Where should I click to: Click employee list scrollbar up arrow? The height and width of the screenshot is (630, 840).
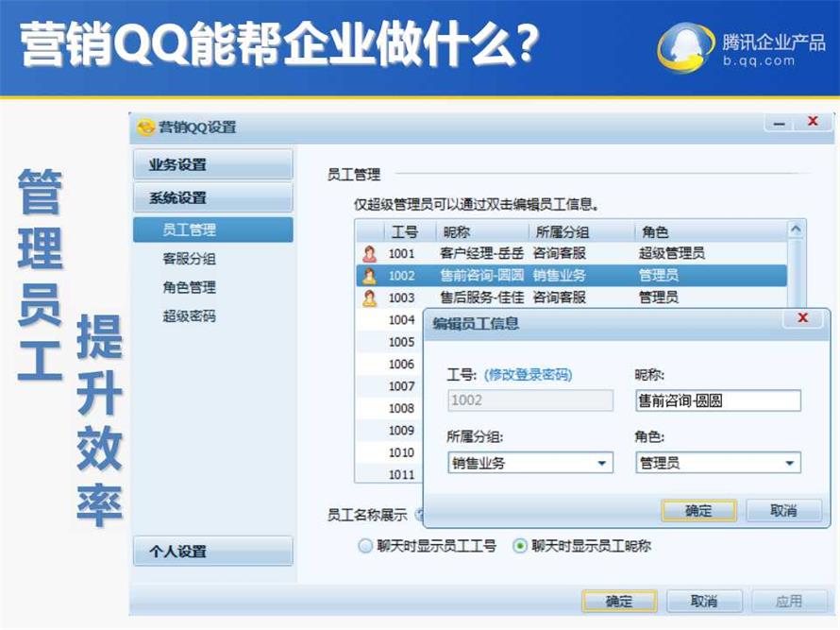(x=796, y=230)
